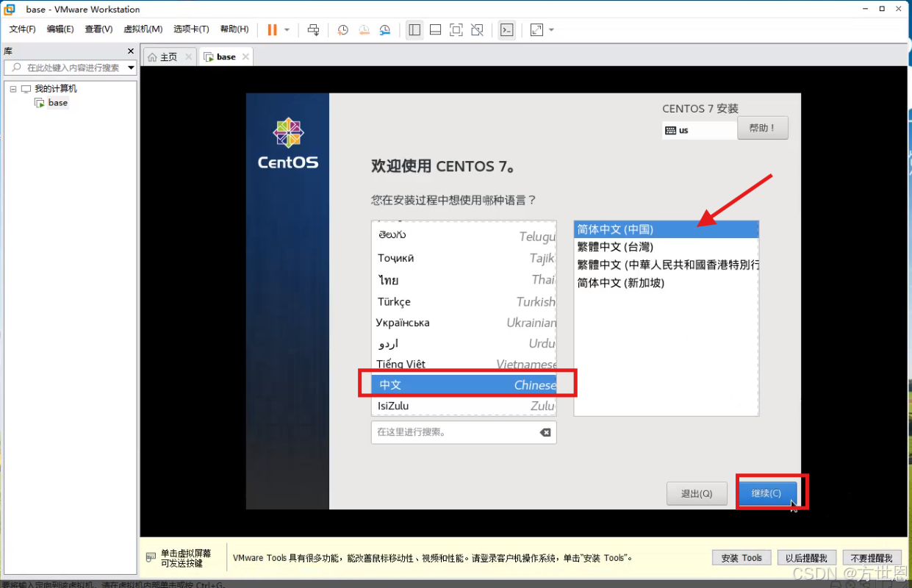Close the base tab
The image size is (912, 588).
tap(245, 57)
